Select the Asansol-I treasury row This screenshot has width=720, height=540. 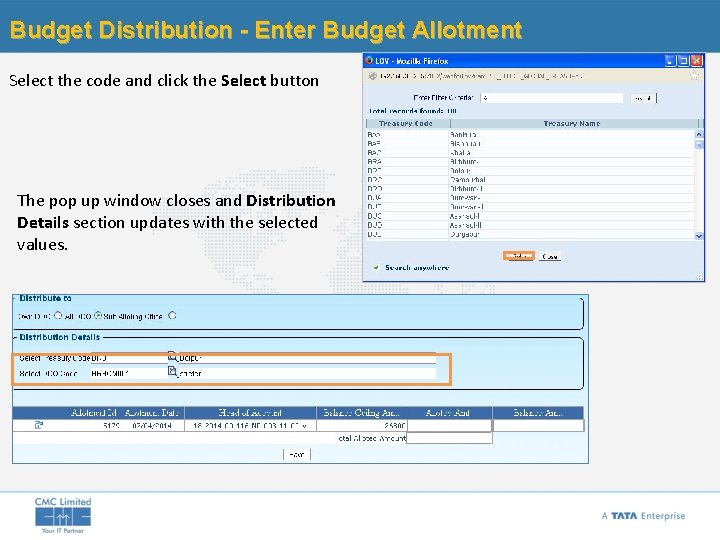(530, 216)
